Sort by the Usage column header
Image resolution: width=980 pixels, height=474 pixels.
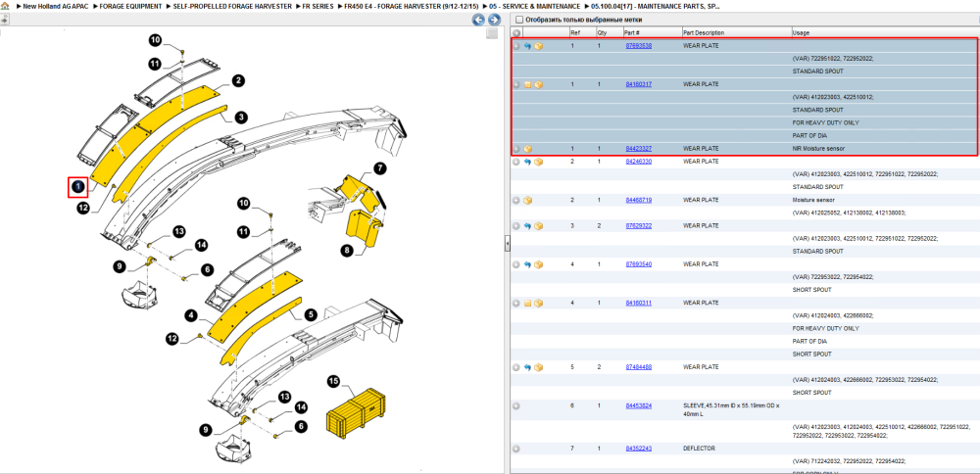point(802,32)
